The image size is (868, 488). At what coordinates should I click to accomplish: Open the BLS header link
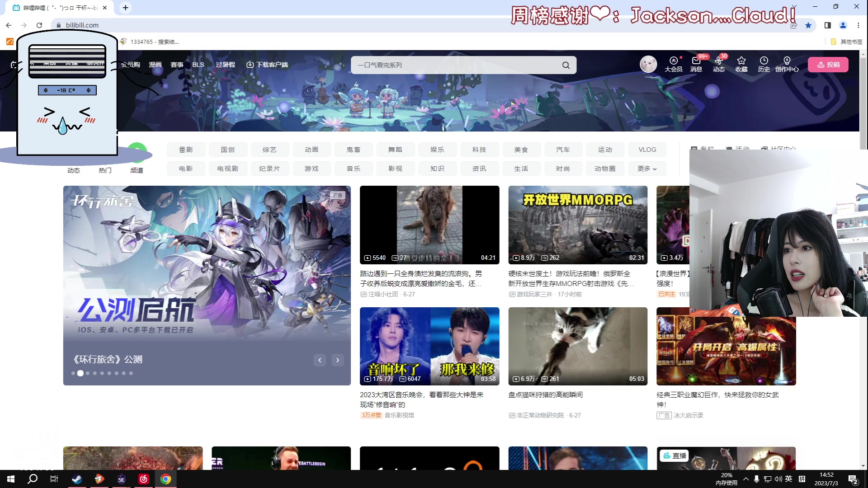pyautogui.click(x=198, y=65)
